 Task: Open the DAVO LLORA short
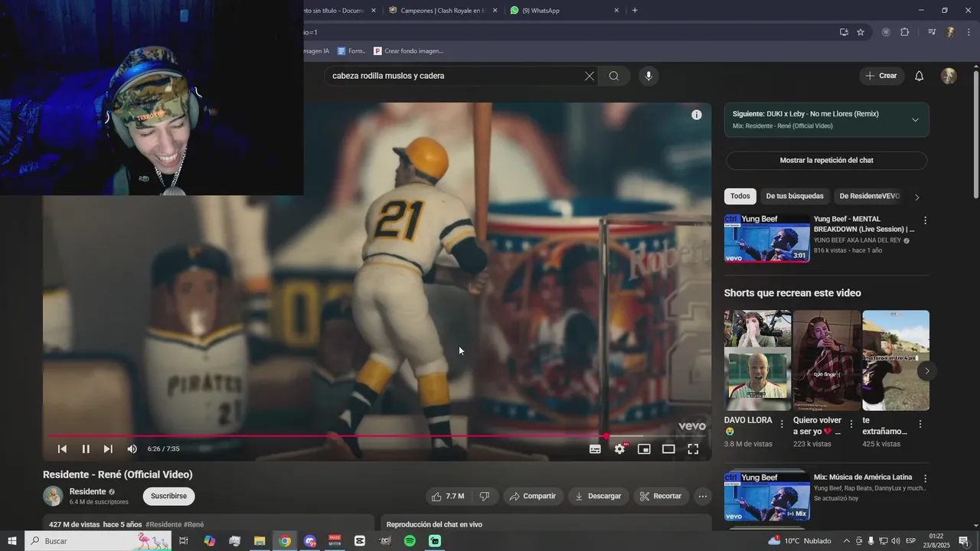pos(758,360)
